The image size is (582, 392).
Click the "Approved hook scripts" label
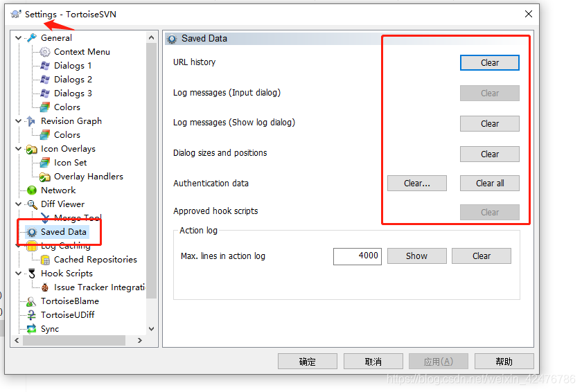(215, 211)
